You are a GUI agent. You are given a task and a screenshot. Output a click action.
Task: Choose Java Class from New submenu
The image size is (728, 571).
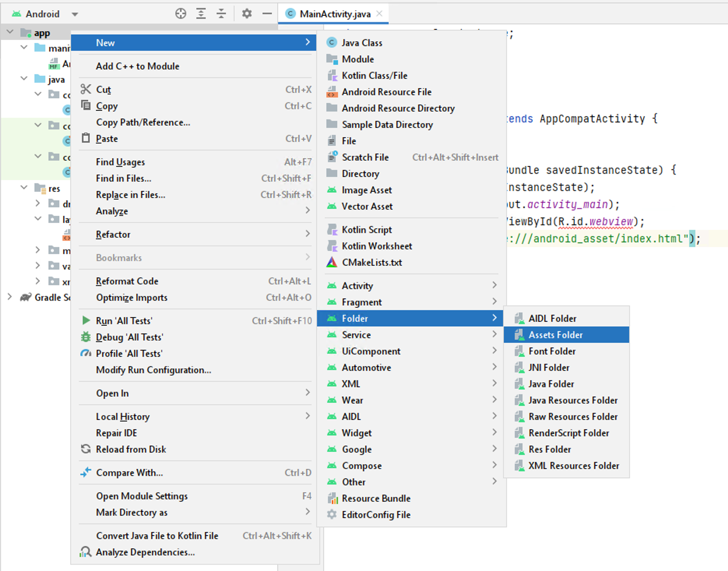[362, 43]
